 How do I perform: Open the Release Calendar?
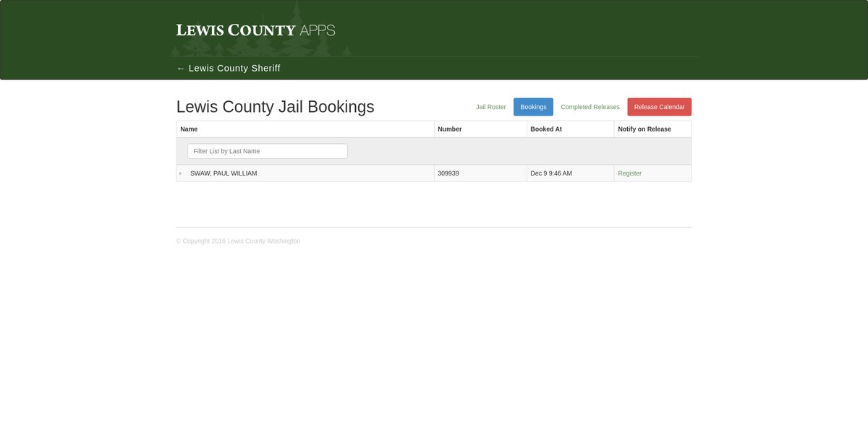pyautogui.click(x=659, y=107)
